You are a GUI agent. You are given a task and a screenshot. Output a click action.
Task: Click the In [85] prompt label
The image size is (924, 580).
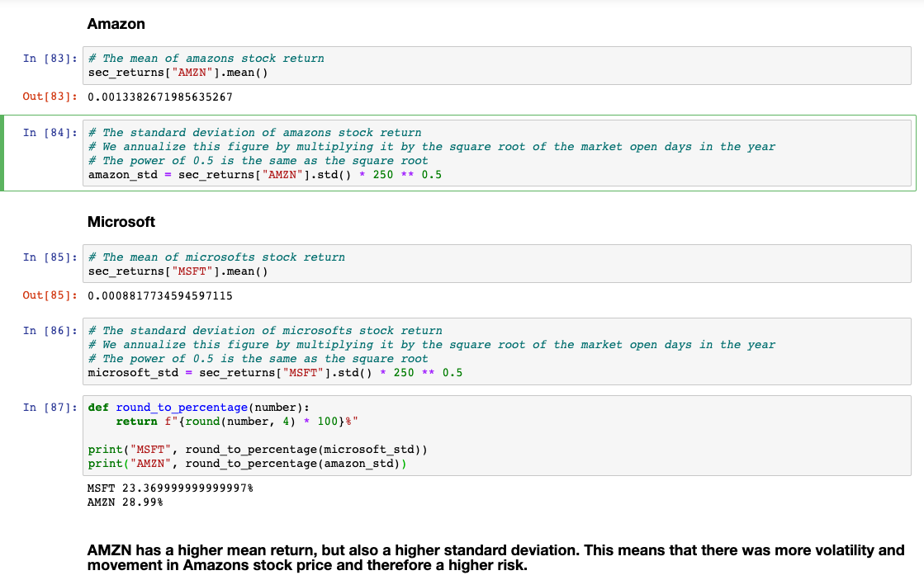pyautogui.click(x=50, y=257)
